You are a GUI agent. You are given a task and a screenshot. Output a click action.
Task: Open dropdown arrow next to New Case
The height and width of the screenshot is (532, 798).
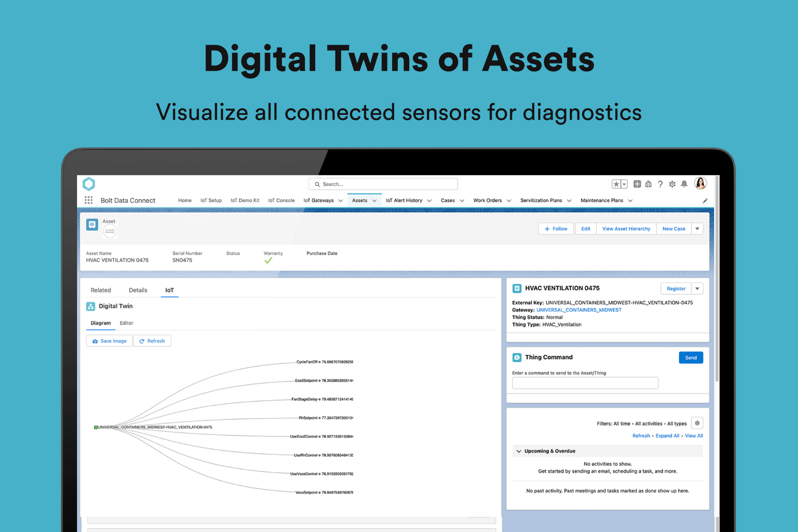tap(697, 229)
